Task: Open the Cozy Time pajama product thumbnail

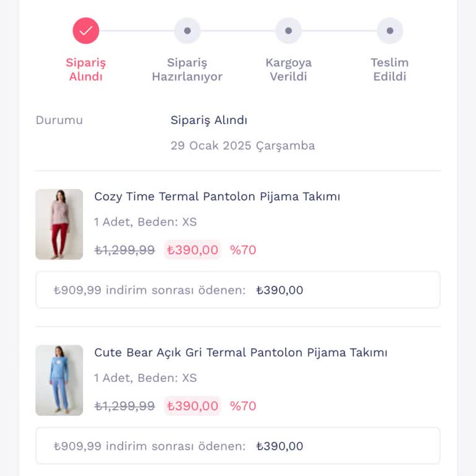Action: coord(59,224)
